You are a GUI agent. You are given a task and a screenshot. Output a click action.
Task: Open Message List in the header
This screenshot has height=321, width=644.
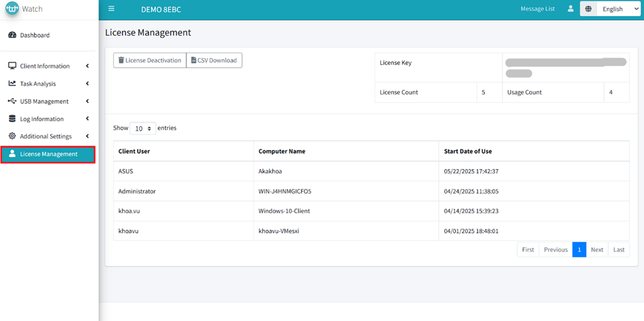537,9
